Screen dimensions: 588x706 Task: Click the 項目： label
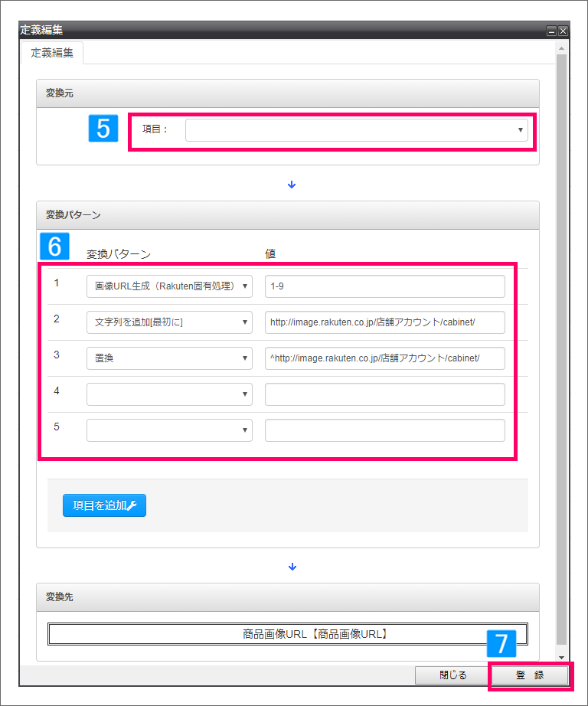(155, 129)
